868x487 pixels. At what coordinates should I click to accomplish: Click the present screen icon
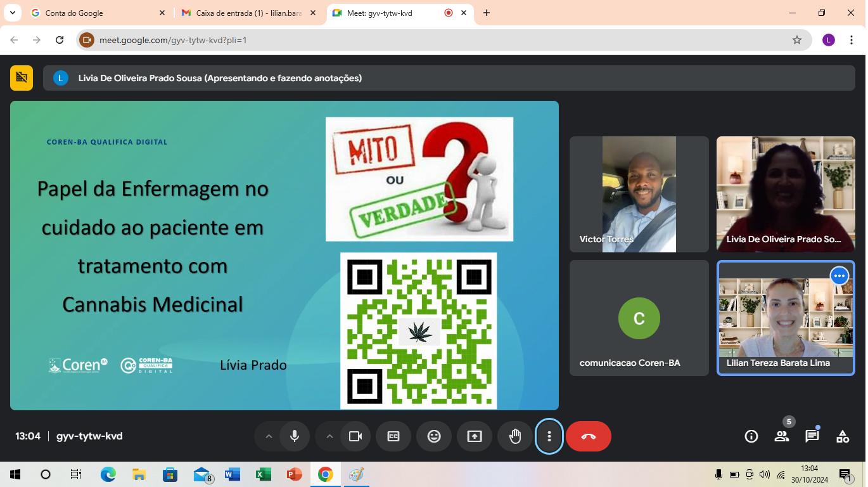[x=475, y=436]
